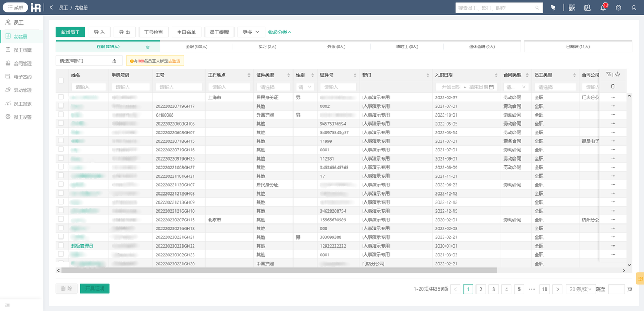This screenshot has height=311, width=644.
Task: Open 电子签约 in the sidebar
Action: [x=23, y=77]
